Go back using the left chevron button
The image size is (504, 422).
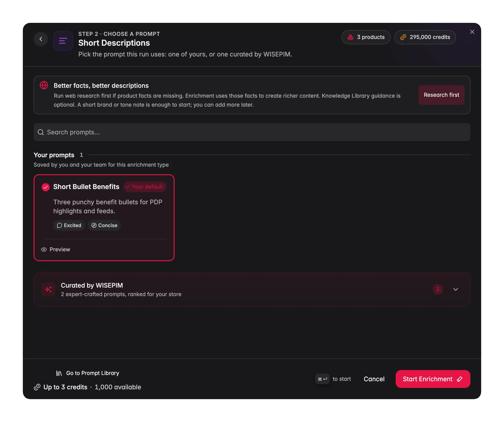(x=41, y=39)
